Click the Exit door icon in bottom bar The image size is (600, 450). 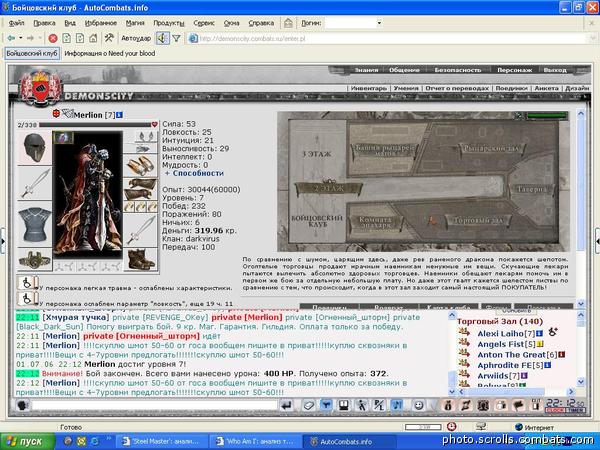(536, 405)
